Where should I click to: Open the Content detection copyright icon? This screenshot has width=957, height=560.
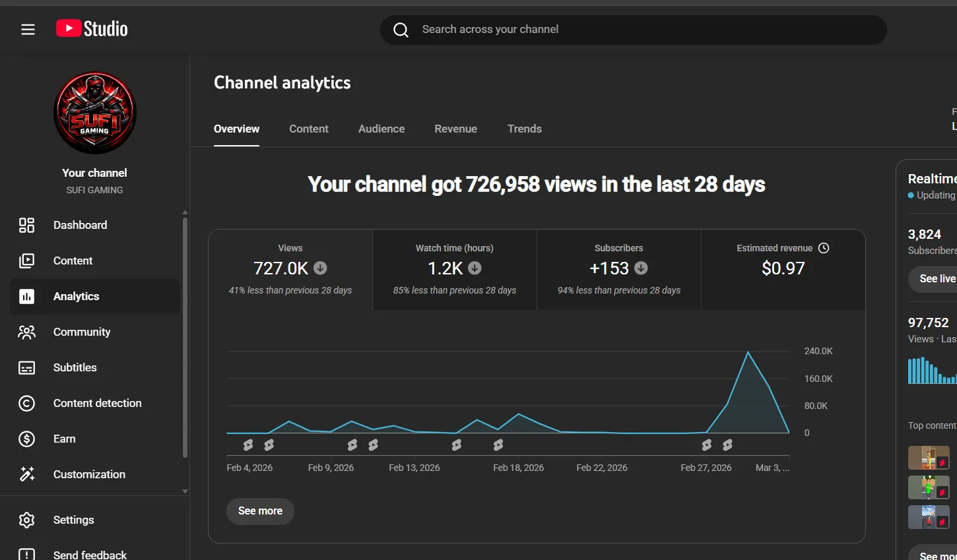pyautogui.click(x=27, y=403)
